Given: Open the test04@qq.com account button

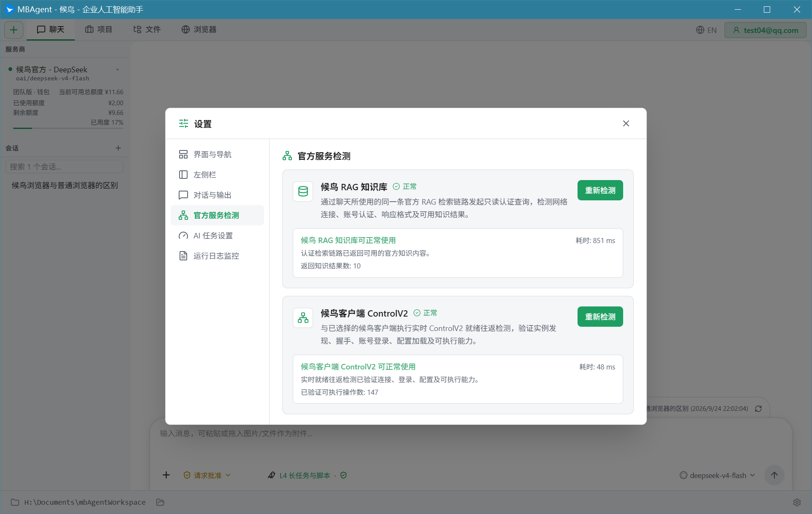Looking at the screenshot, I should coord(766,30).
